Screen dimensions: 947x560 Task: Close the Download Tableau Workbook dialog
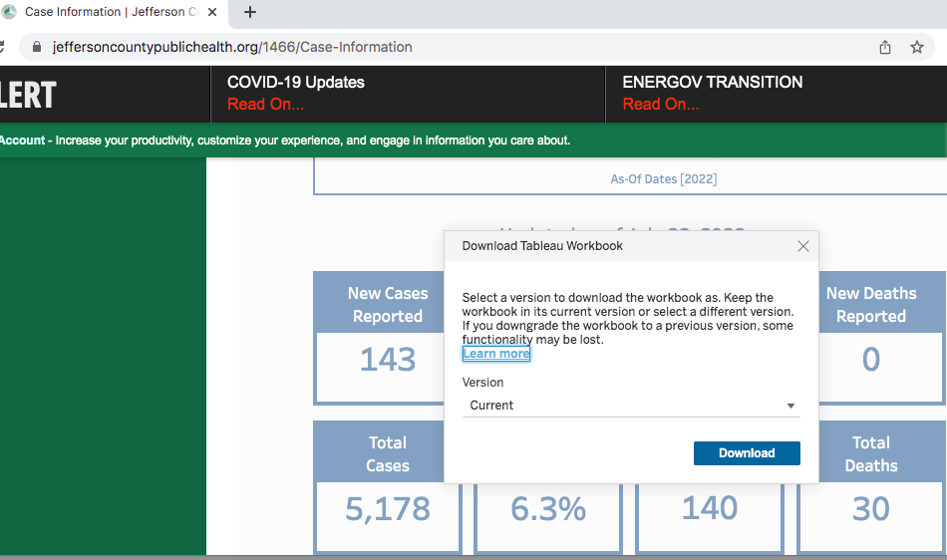[x=803, y=246]
